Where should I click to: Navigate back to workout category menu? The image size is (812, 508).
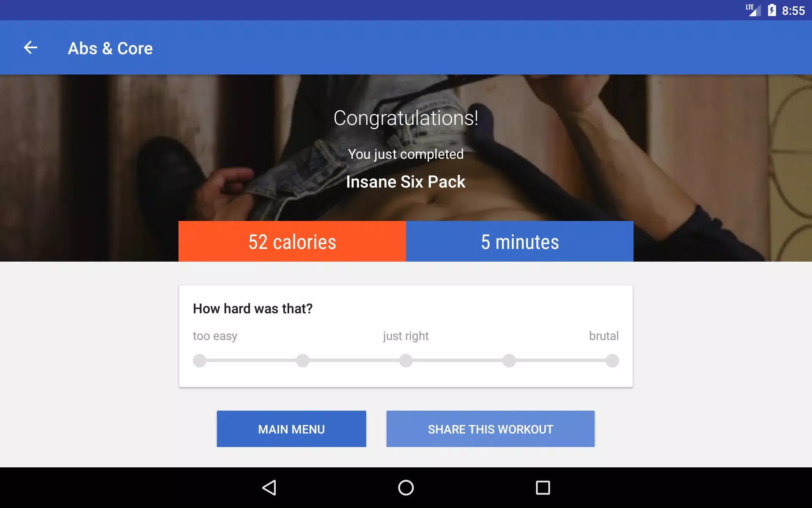(x=30, y=47)
